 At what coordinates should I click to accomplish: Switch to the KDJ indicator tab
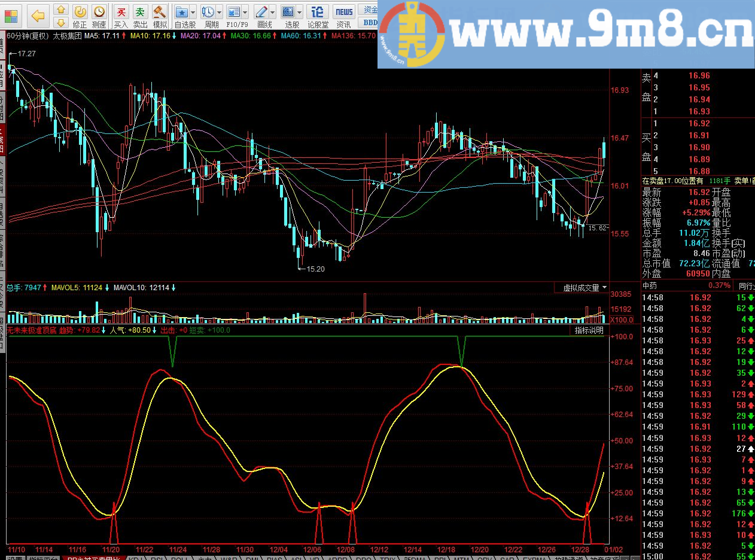tap(136, 558)
